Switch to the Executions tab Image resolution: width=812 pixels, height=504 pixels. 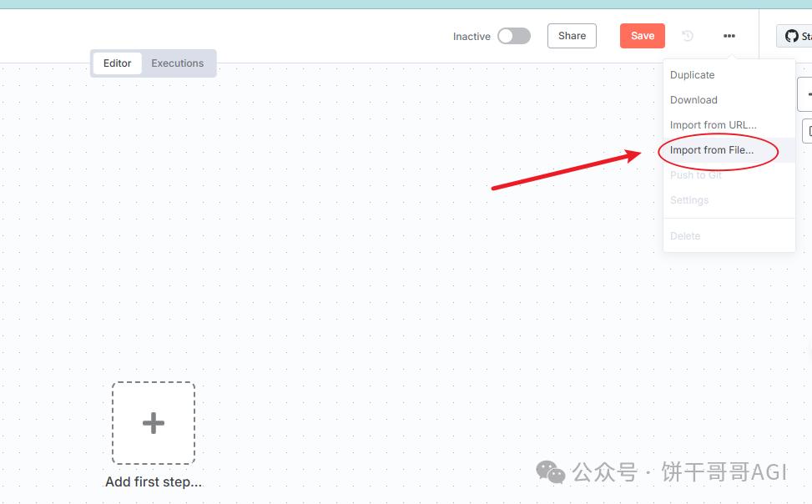177,63
